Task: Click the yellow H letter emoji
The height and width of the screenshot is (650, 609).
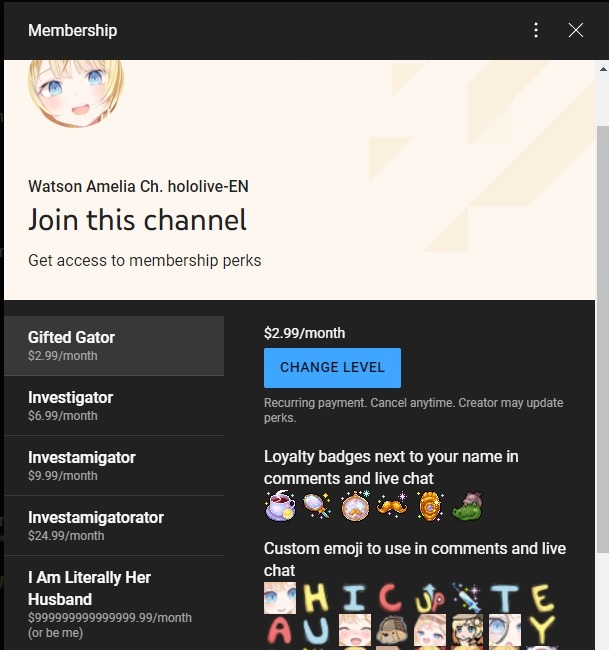Action: 317,598
